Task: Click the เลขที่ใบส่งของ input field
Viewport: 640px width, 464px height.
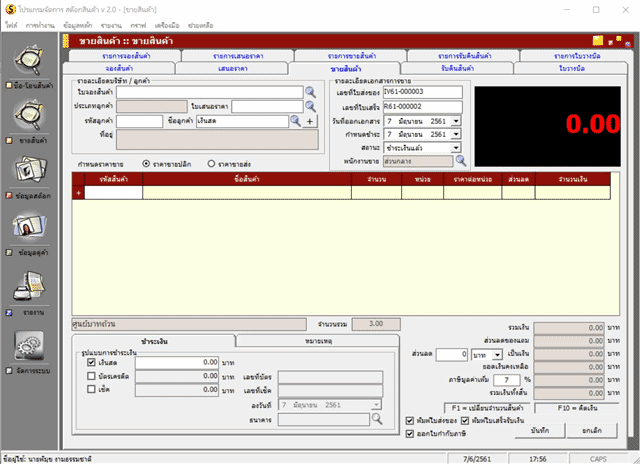Action: click(x=423, y=92)
